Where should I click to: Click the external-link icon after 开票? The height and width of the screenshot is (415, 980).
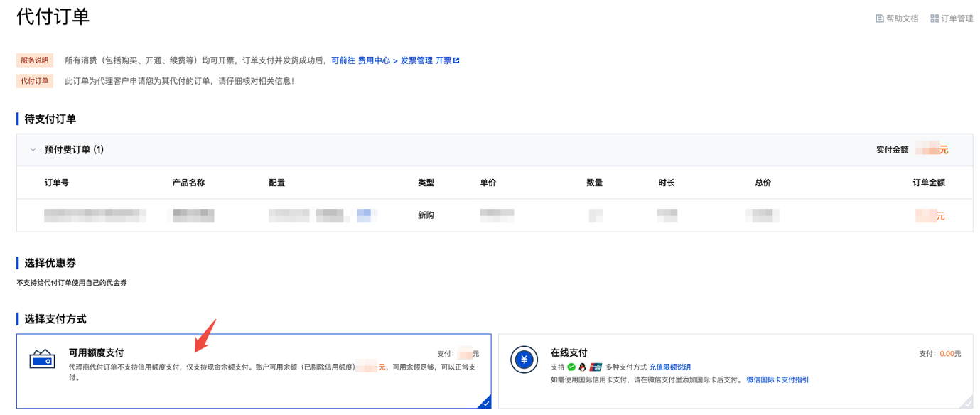point(456,60)
